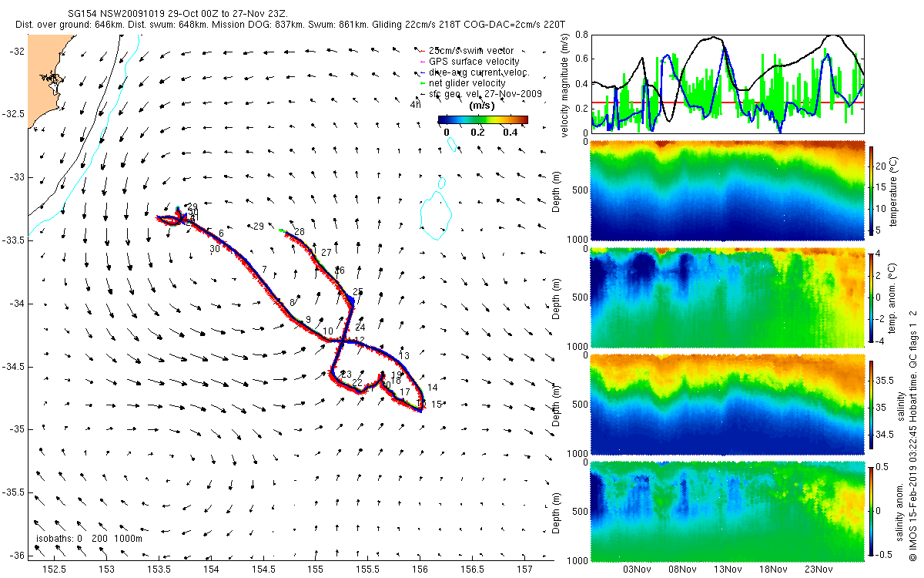Click the salinity depth section panel
The height and width of the screenshot is (578, 924).
tap(727, 405)
